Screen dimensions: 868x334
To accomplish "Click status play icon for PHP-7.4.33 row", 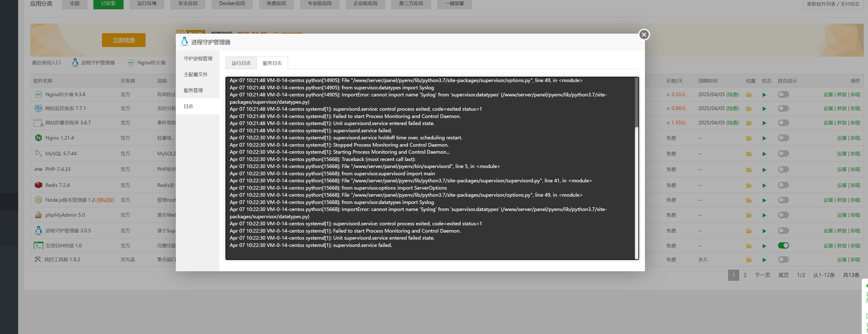I will [764, 170].
